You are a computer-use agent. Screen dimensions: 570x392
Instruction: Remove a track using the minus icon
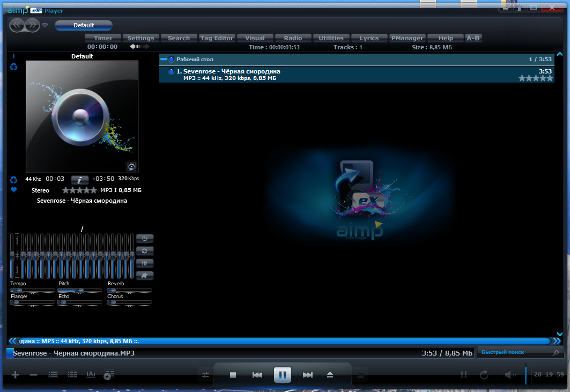pyautogui.click(x=33, y=374)
